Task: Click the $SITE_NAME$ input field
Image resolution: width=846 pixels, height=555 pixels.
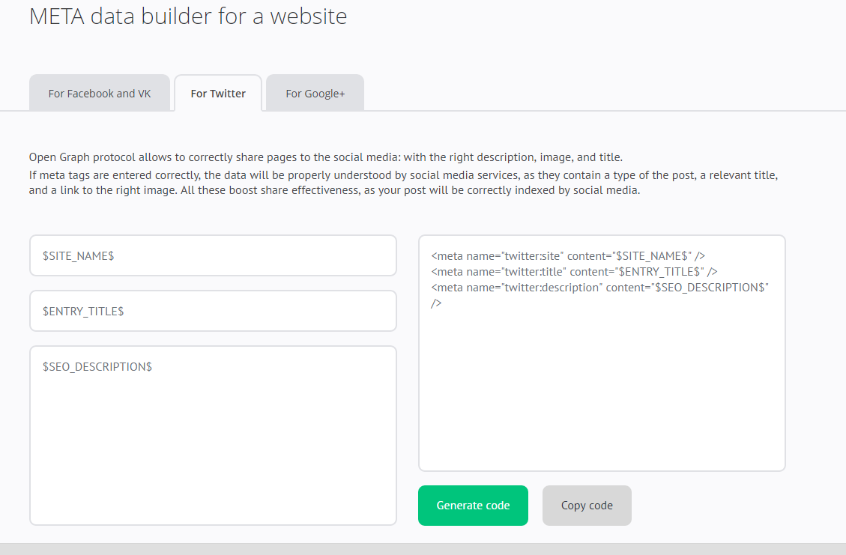Action: click(213, 256)
